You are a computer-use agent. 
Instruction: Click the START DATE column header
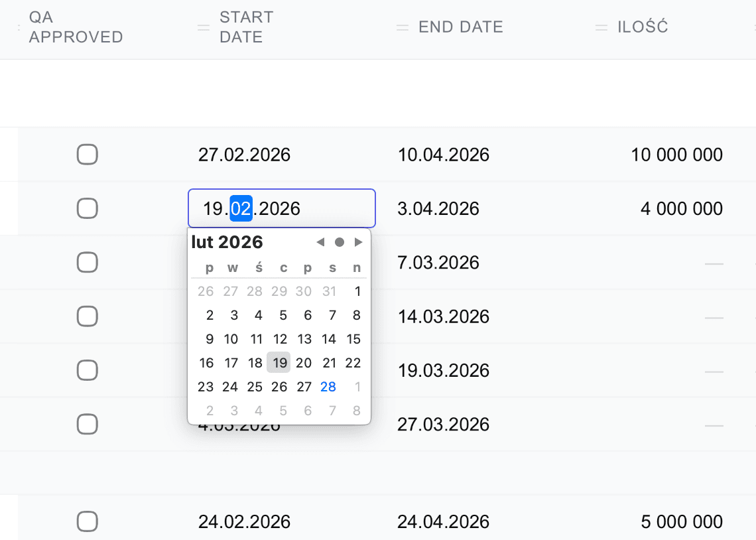(246, 27)
